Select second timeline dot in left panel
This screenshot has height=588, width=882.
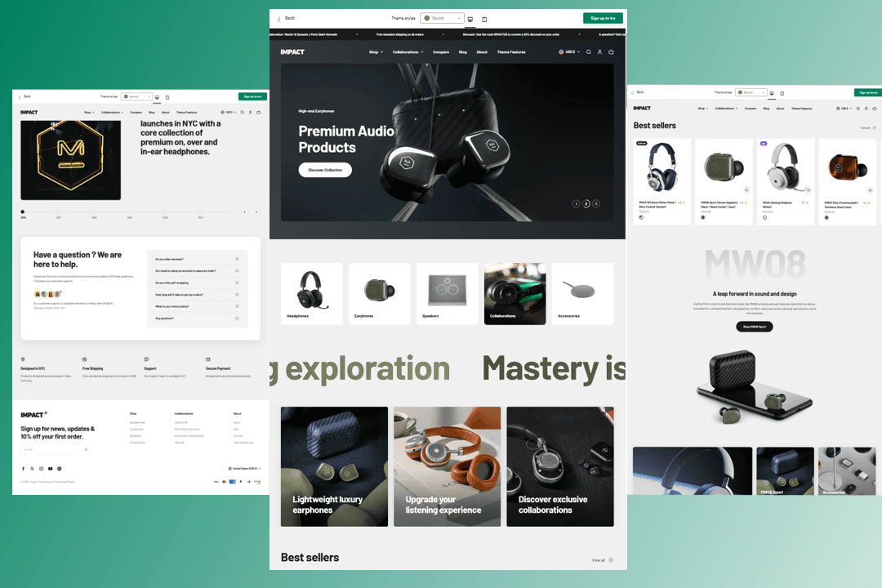(x=59, y=212)
